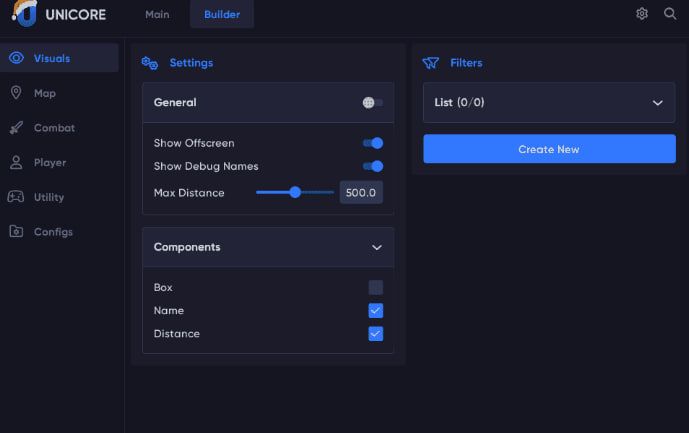Uncheck the Name component checkbox
Screen dimensions: 689x433
[x=376, y=310]
